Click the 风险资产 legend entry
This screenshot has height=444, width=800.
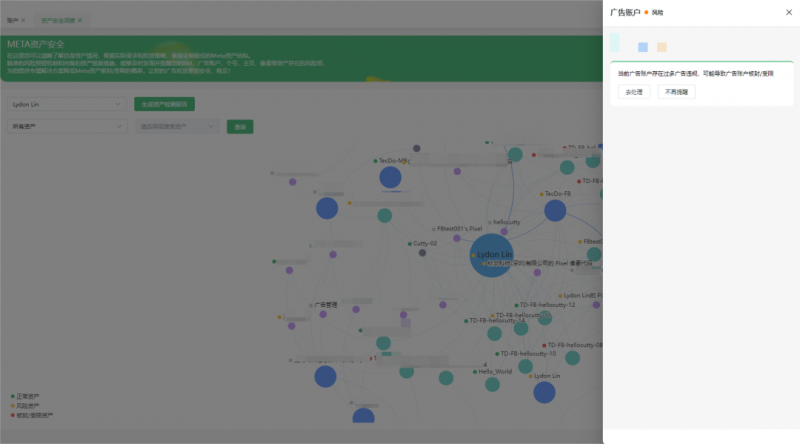[x=25, y=406]
